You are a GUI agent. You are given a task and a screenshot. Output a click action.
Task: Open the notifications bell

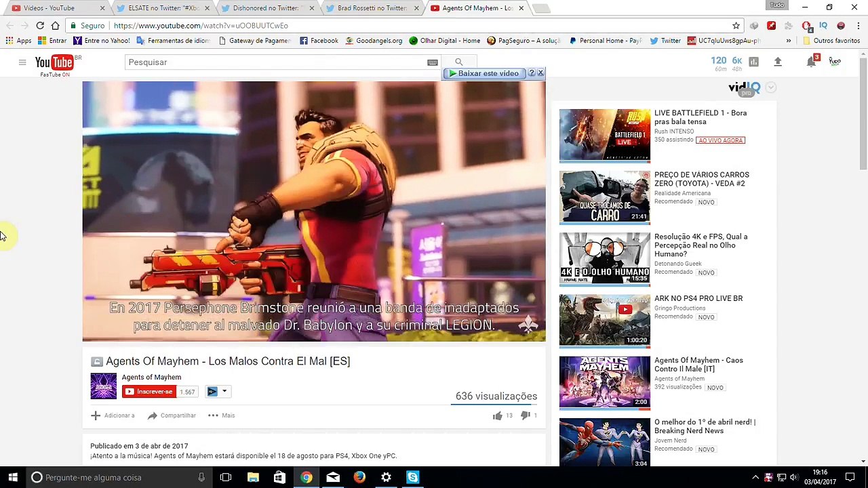pyautogui.click(x=811, y=62)
